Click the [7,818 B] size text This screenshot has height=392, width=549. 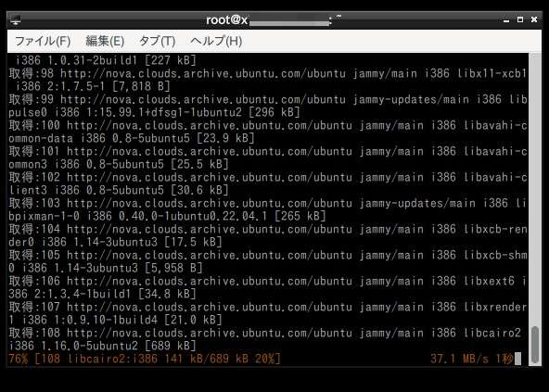[x=141, y=86]
